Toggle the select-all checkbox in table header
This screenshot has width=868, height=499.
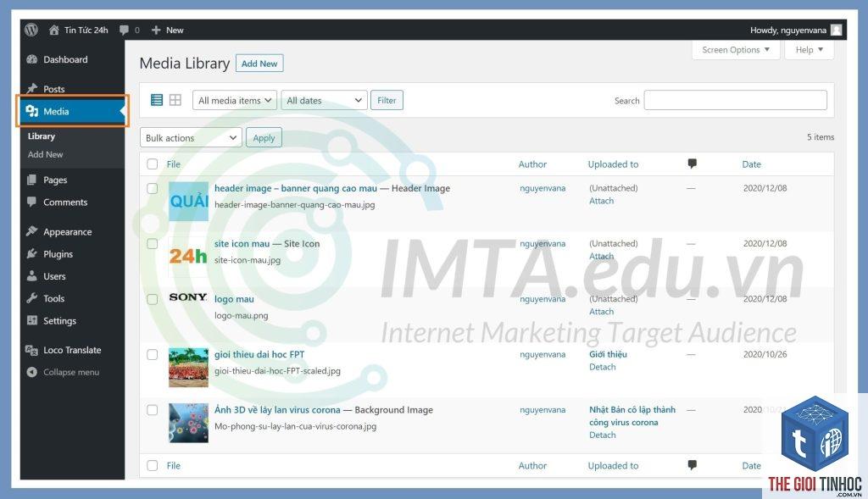pyautogui.click(x=153, y=164)
